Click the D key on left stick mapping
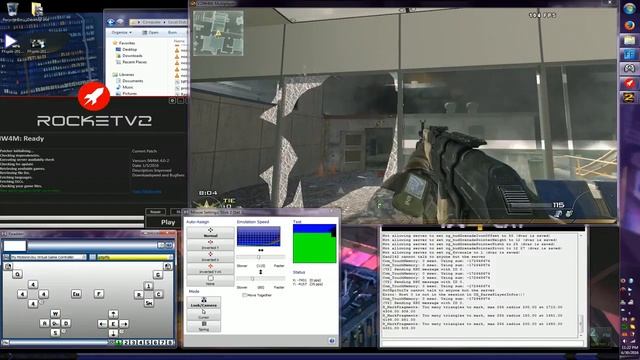Image resolution: width=640 pixels, height=360 pixels. tap(66, 323)
